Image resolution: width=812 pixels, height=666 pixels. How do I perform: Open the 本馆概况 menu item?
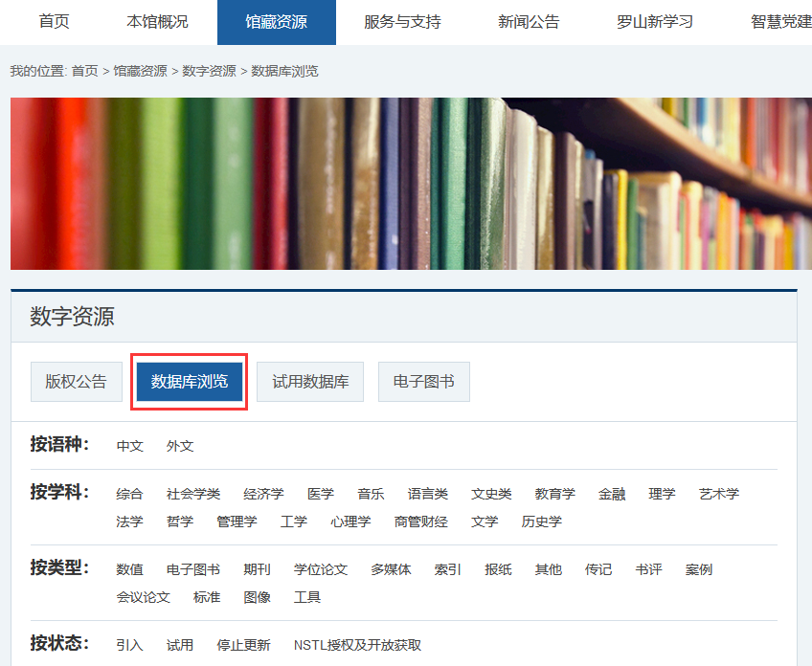[x=157, y=22]
